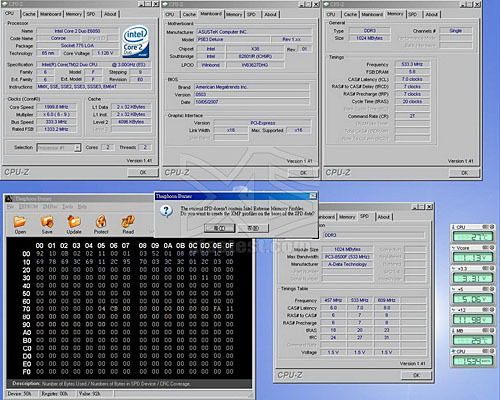The width and height of the screenshot is (500, 400).
Task: Click the question mark icon in the dialog
Action: click(166, 211)
